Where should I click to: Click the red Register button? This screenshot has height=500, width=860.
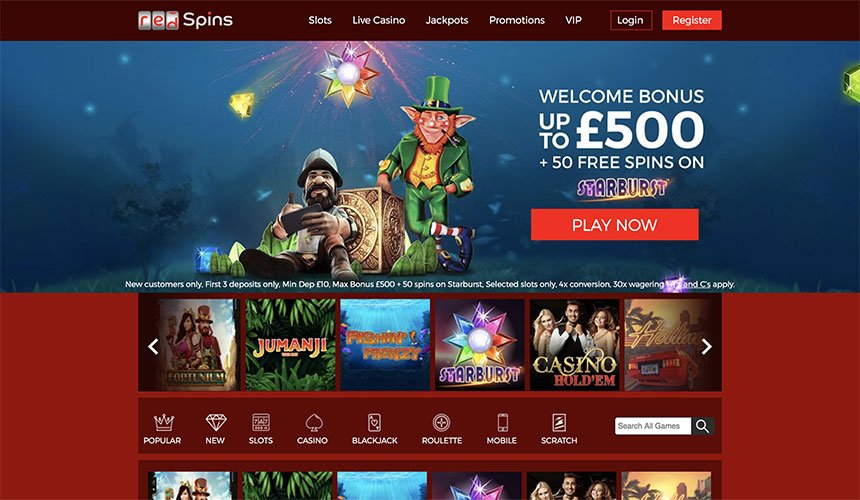692,20
